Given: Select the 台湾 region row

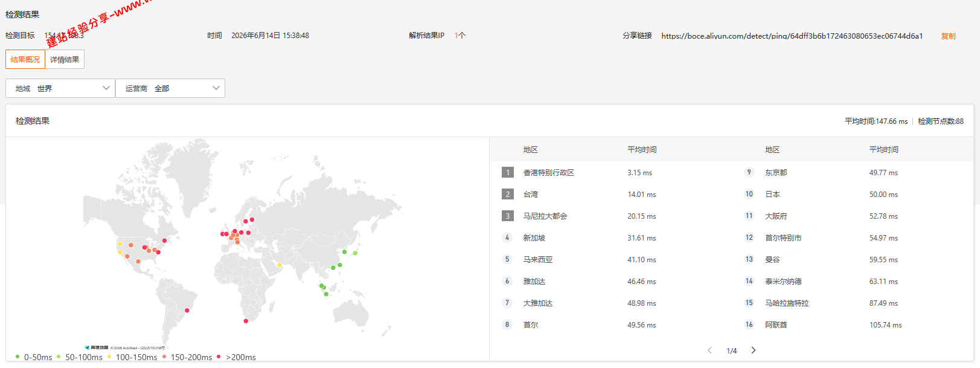Looking at the screenshot, I should (610, 195).
